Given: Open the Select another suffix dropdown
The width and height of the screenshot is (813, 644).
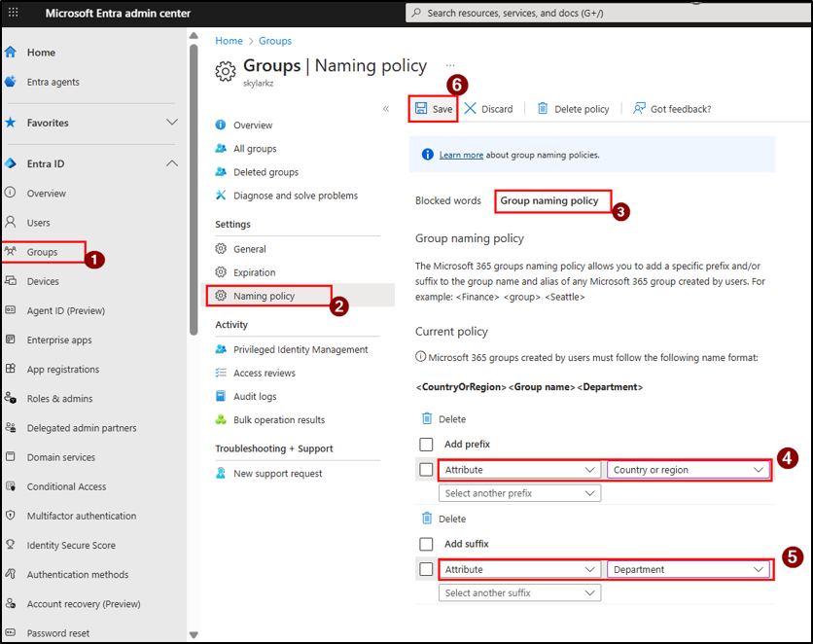Looking at the screenshot, I should [x=520, y=592].
